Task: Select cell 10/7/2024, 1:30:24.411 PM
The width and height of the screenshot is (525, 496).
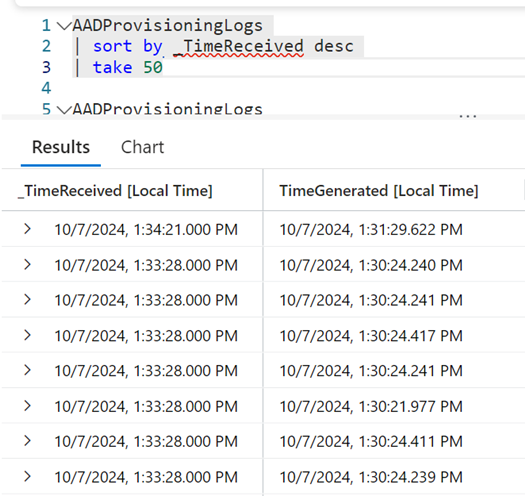Action: 371,441
